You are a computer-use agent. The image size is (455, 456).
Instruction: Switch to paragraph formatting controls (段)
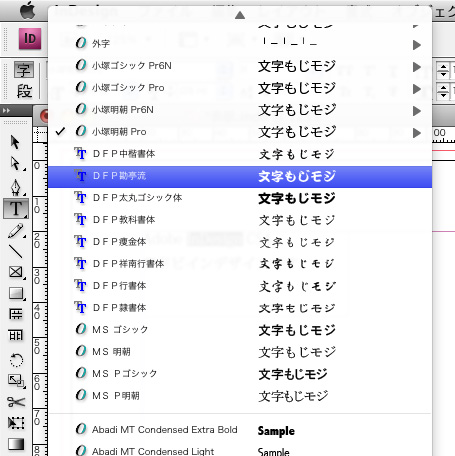pyautogui.click(x=24, y=91)
